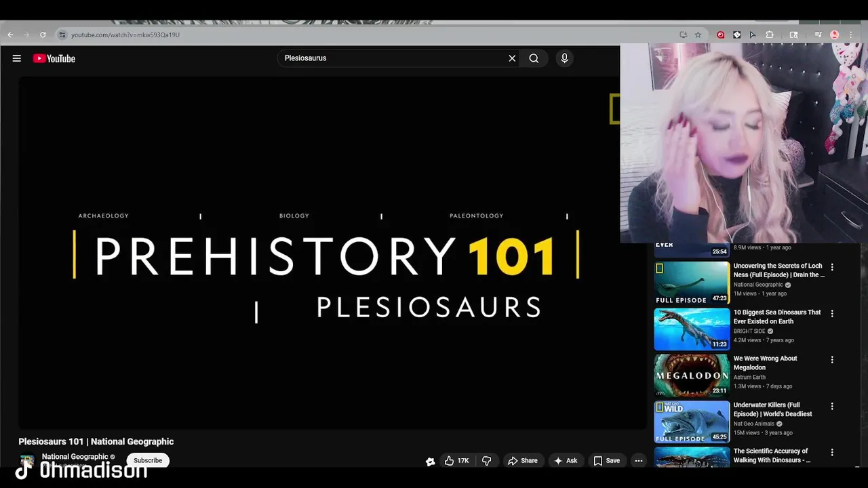Open options menu for 10 Biggest Sea Dinosaurs

point(832,314)
